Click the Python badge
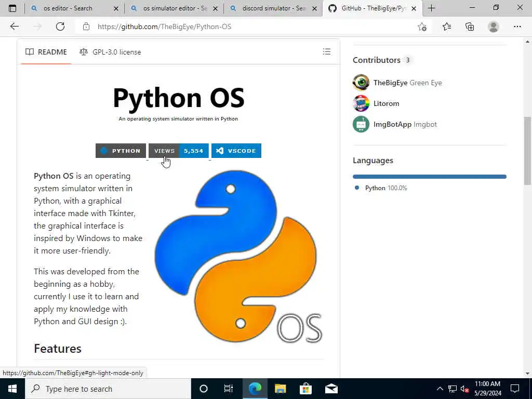The height and width of the screenshot is (399, 532). [121, 151]
